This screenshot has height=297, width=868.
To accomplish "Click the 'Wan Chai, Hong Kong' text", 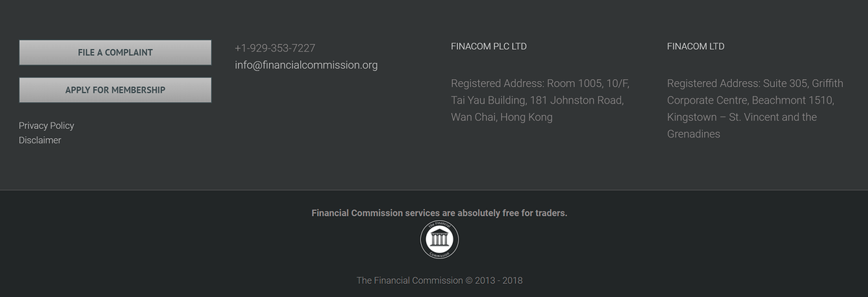I will [x=501, y=117].
